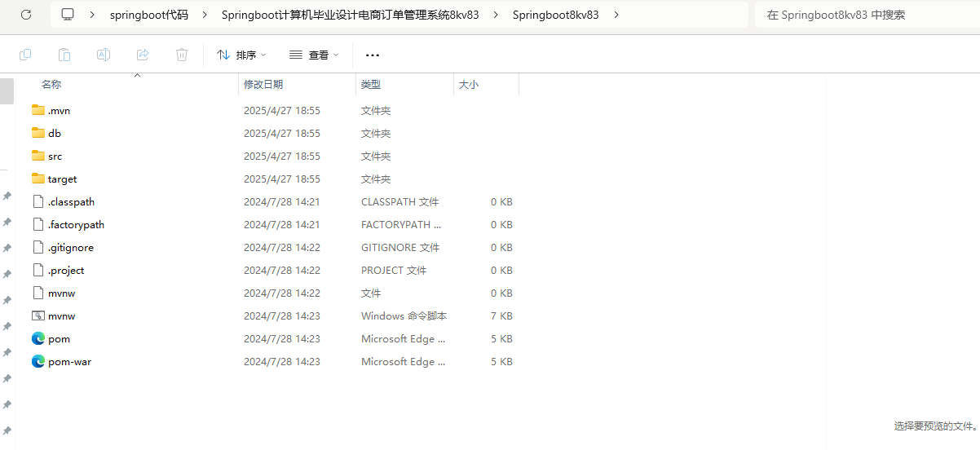Sort by the 大小 column header
This screenshot has height=450, width=980.
click(469, 84)
